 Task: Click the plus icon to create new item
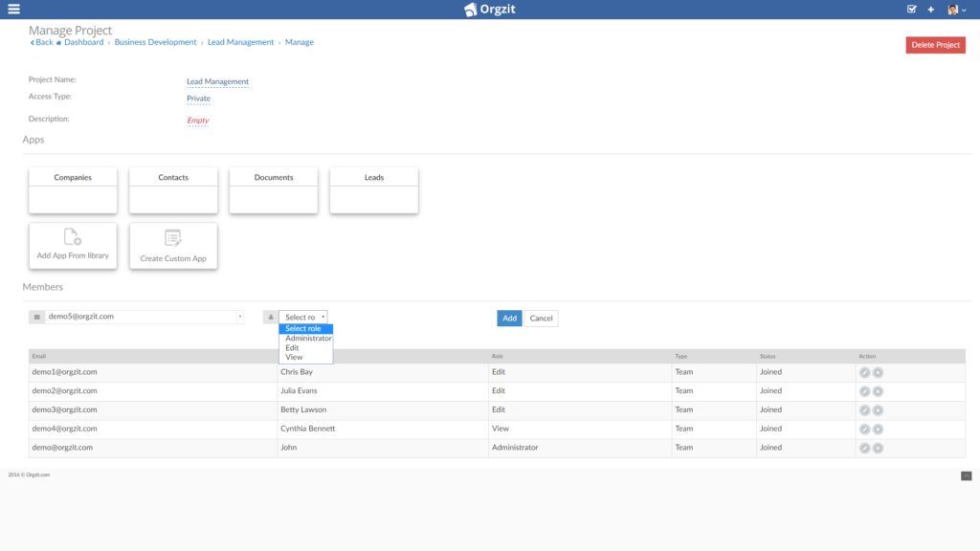[x=930, y=10]
